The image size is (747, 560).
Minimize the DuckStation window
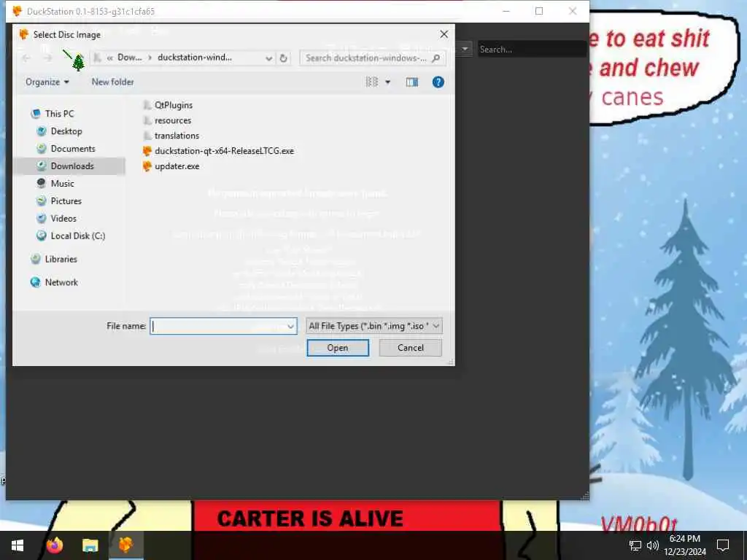(x=506, y=11)
